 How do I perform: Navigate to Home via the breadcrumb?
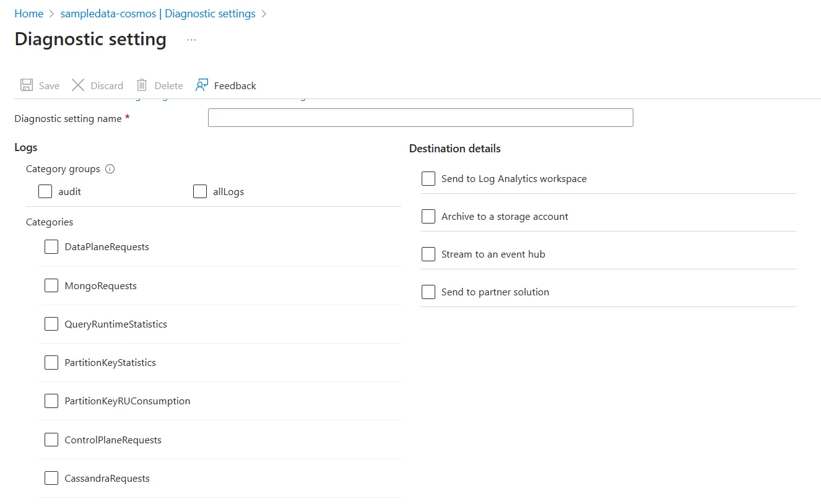(28, 13)
